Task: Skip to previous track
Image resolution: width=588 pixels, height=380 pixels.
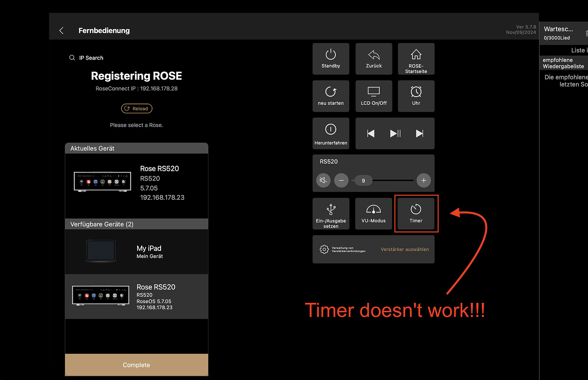Action: 371,133
